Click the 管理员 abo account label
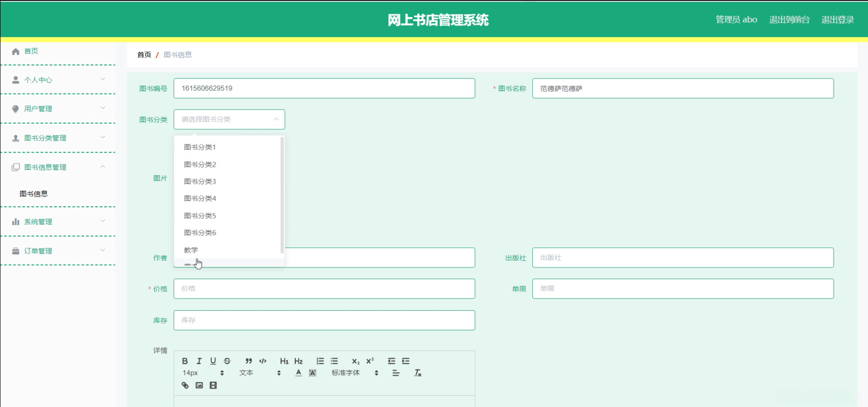Viewport: 868px width, 407px height. pos(736,20)
